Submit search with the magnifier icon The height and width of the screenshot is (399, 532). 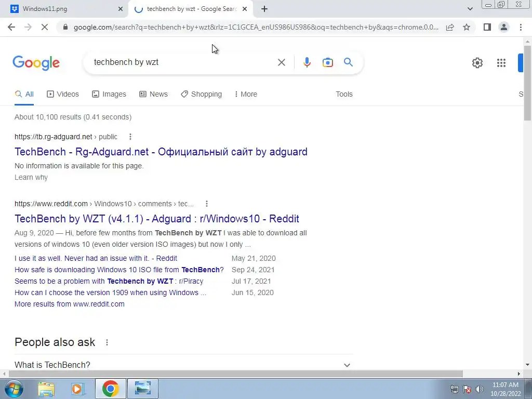point(348,62)
